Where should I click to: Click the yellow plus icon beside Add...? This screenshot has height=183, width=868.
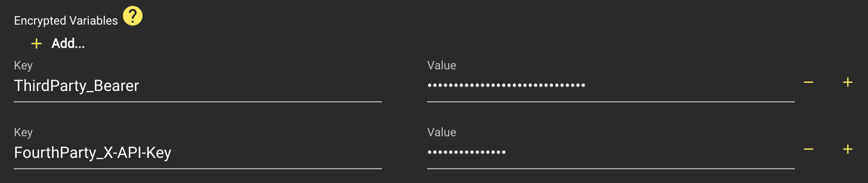(x=36, y=44)
